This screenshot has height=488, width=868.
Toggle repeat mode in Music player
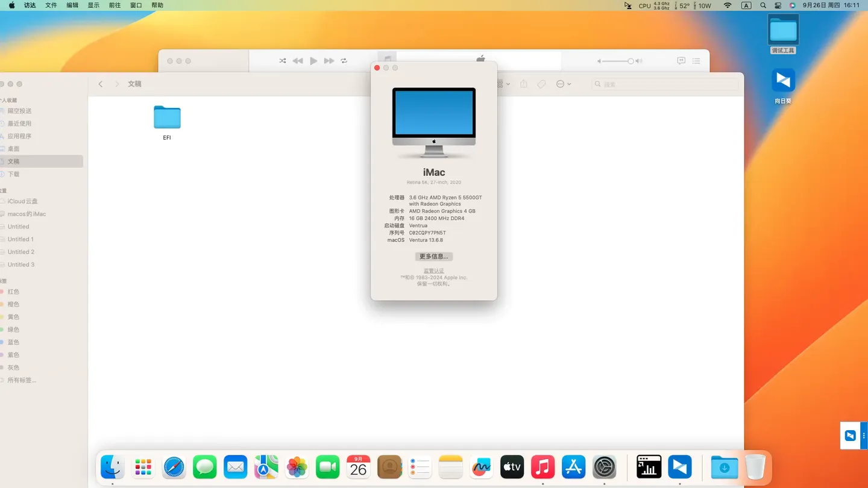coord(344,61)
